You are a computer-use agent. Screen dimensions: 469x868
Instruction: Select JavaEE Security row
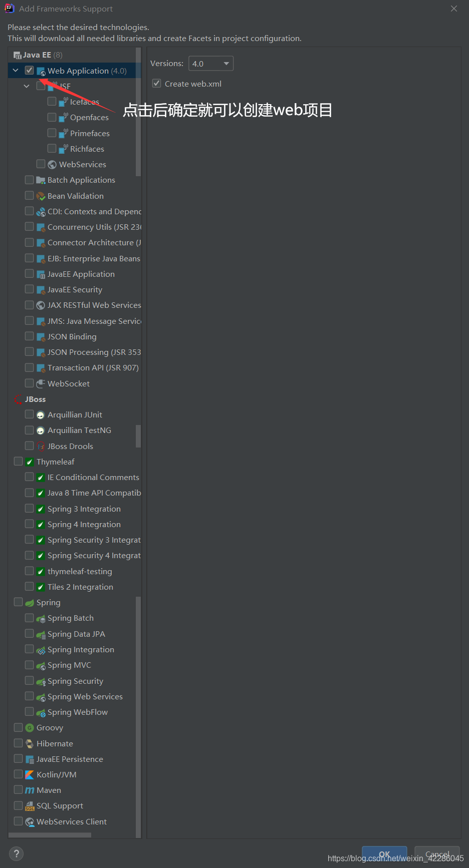(x=75, y=290)
